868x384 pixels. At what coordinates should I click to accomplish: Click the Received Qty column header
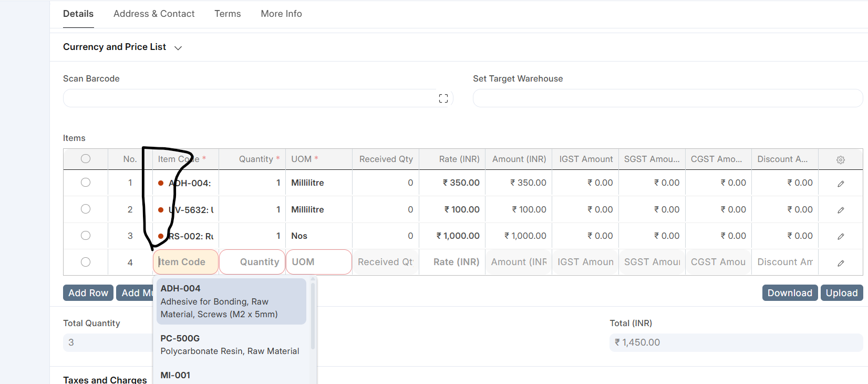386,159
